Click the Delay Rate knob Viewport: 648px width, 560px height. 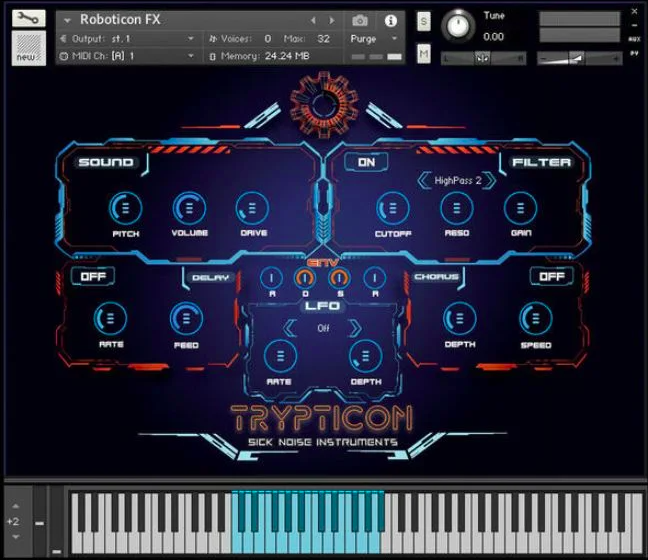click(x=110, y=318)
